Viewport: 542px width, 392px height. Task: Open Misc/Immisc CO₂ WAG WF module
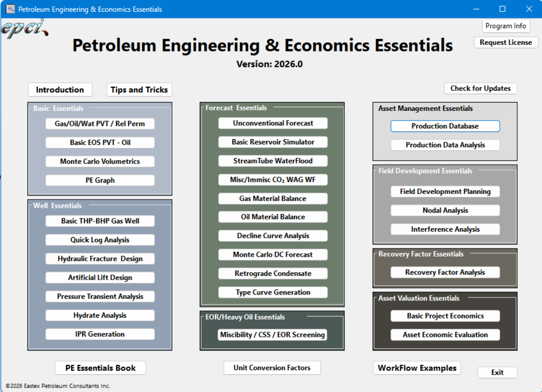point(273,180)
